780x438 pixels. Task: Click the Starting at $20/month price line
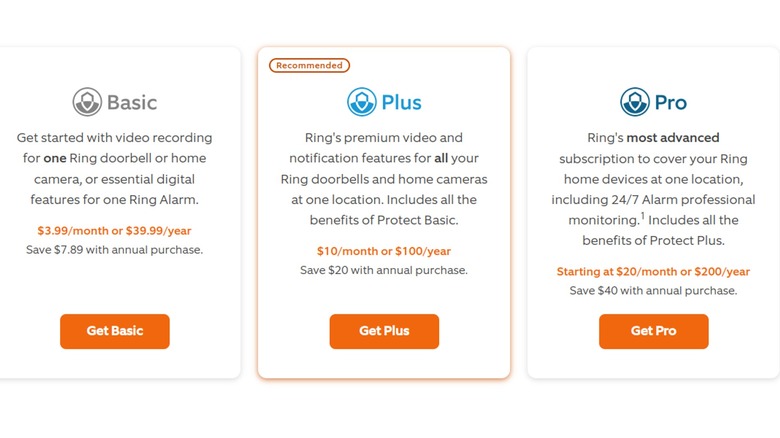653,271
